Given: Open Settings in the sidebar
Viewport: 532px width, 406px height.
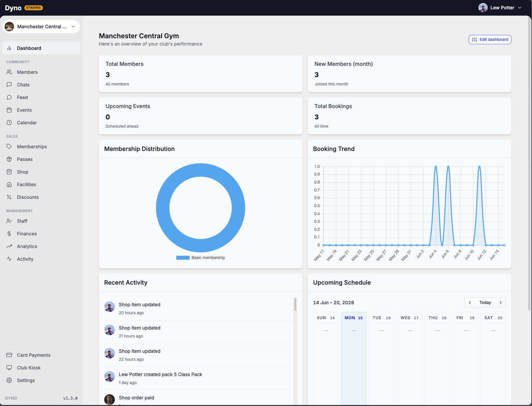Looking at the screenshot, I should point(41,380).
